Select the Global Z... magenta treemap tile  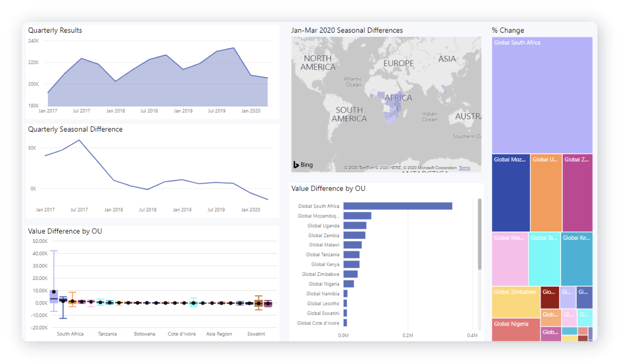click(577, 193)
